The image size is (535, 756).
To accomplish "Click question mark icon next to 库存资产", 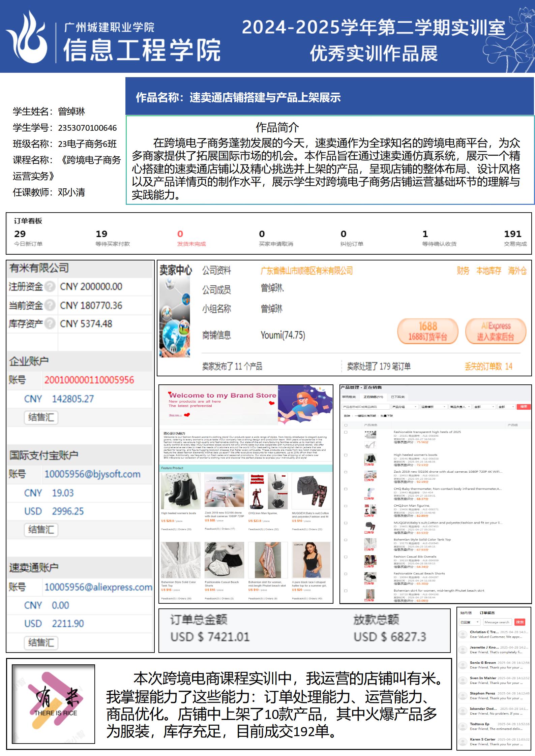I will pos(50,323).
